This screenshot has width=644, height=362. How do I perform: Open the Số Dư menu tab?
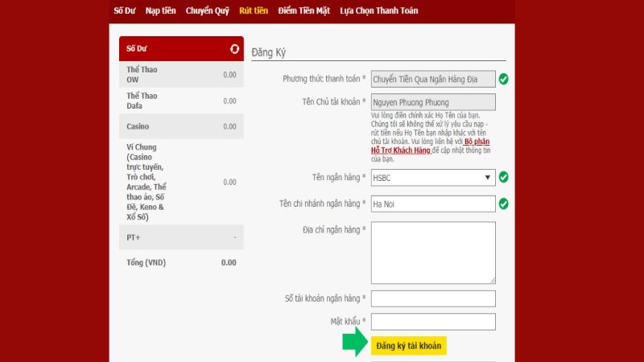pyautogui.click(x=124, y=10)
